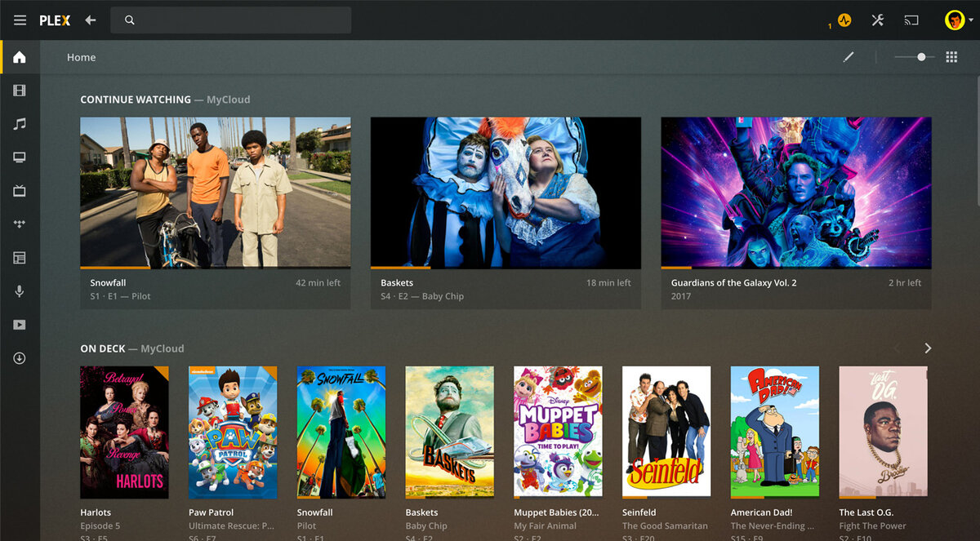Click the Baskets title in Continue Watching
This screenshot has width=980, height=541.
[397, 283]
